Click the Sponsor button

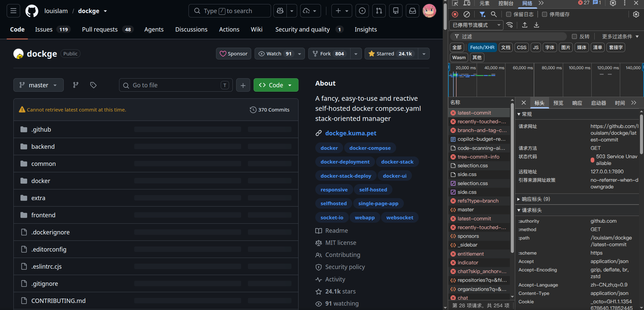tap(233, 54)
